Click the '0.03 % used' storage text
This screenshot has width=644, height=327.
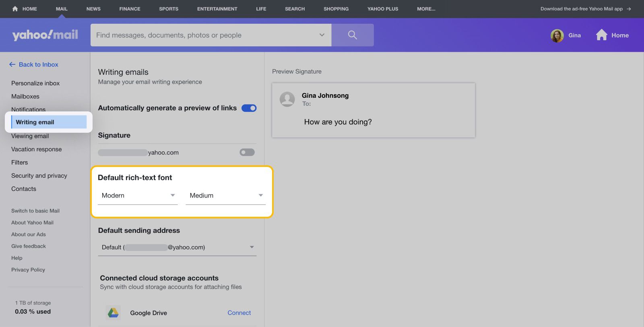(33, 311)
